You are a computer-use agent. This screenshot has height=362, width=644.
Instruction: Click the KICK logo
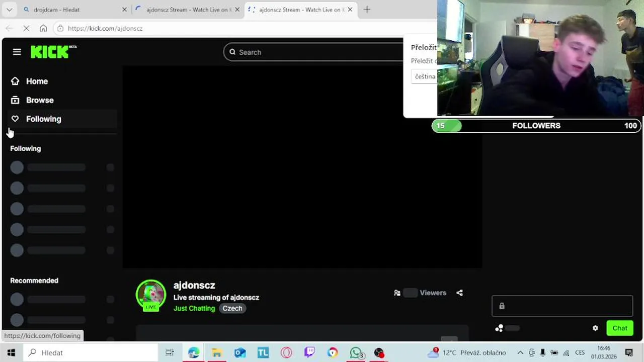click(53, 52)
